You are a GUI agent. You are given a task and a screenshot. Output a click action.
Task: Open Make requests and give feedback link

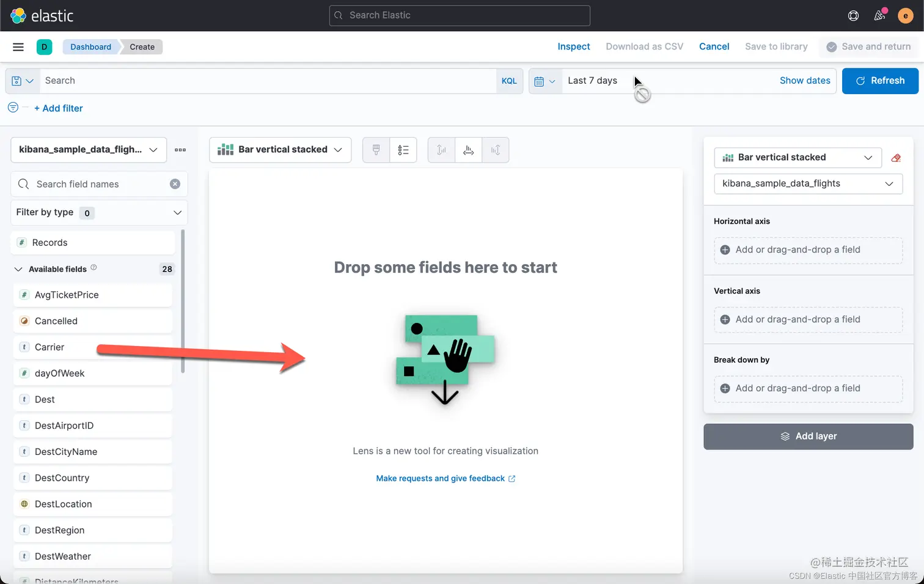[446, 478]
